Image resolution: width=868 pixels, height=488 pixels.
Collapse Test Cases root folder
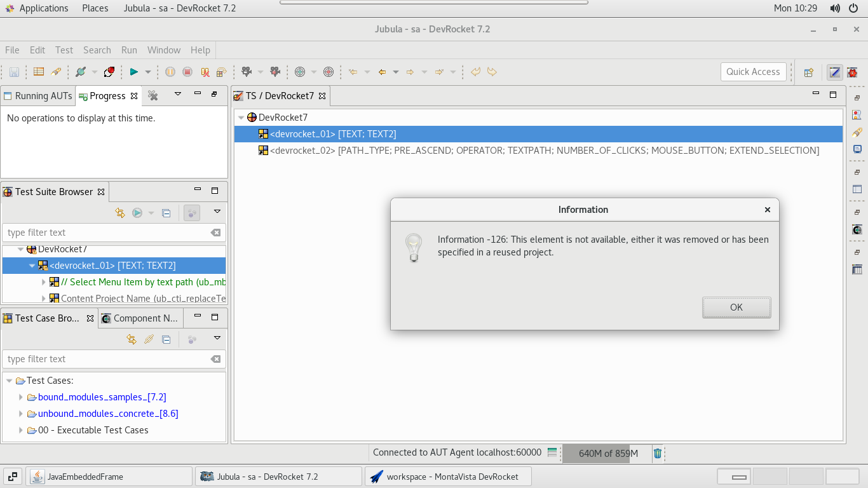10,381
